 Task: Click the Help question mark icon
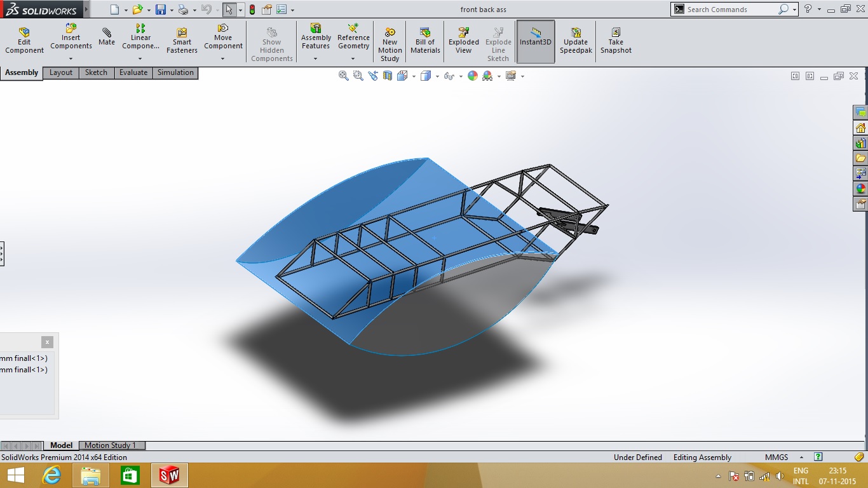click(x=808, y=9)
